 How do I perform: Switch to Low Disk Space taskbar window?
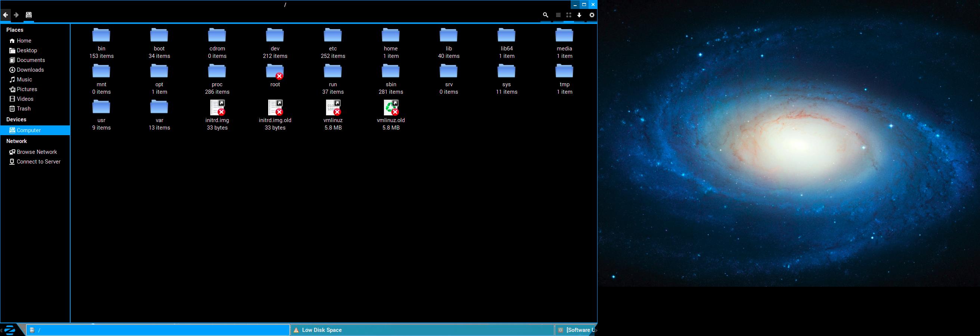click(x=422, y=330)
